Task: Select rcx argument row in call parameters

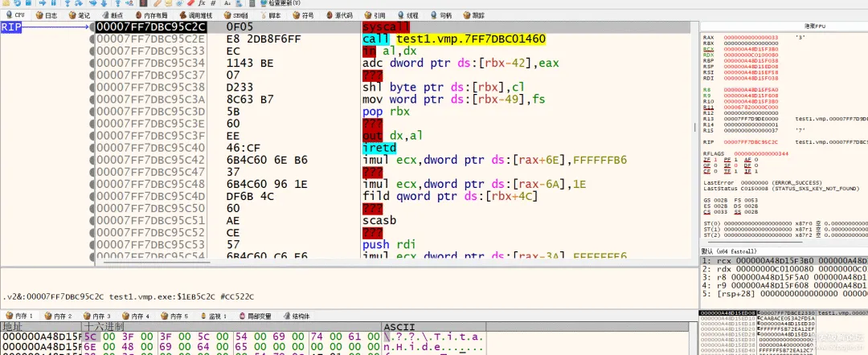Action: point(784,260)
